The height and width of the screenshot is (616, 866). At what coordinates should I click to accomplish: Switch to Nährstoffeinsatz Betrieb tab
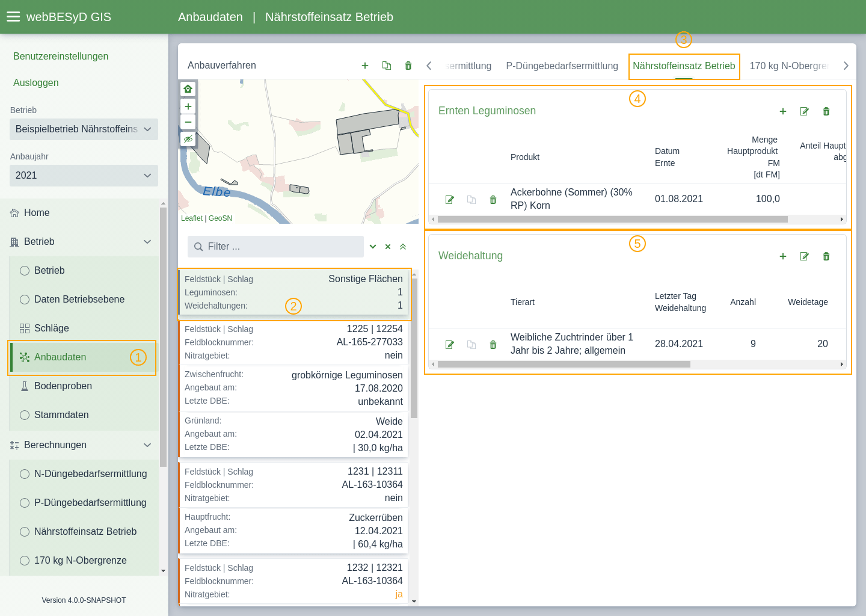[x=684, y=66]
